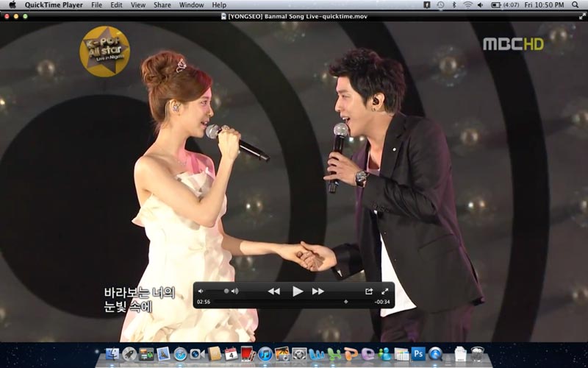Launch Microsoft PowerPoint from the Dock

click(x=351, y=354)
